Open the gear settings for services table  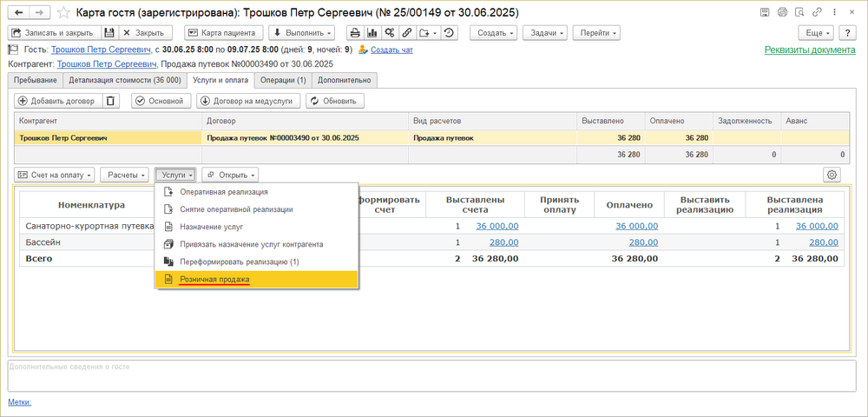[832, 175]
